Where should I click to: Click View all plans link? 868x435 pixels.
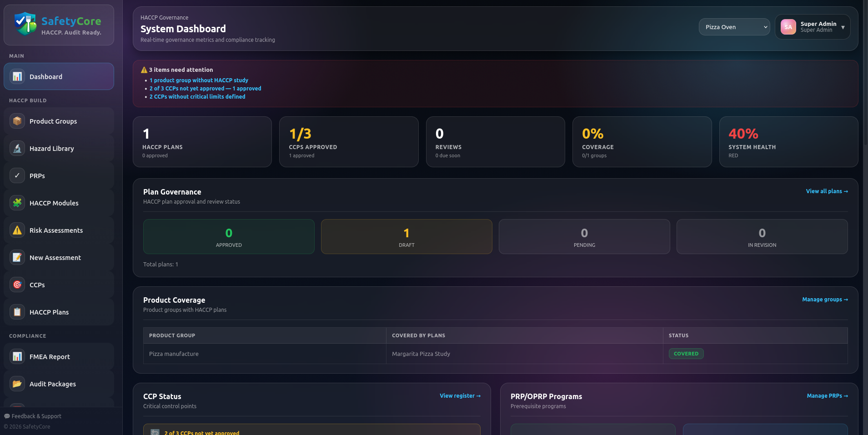point(827,191)
